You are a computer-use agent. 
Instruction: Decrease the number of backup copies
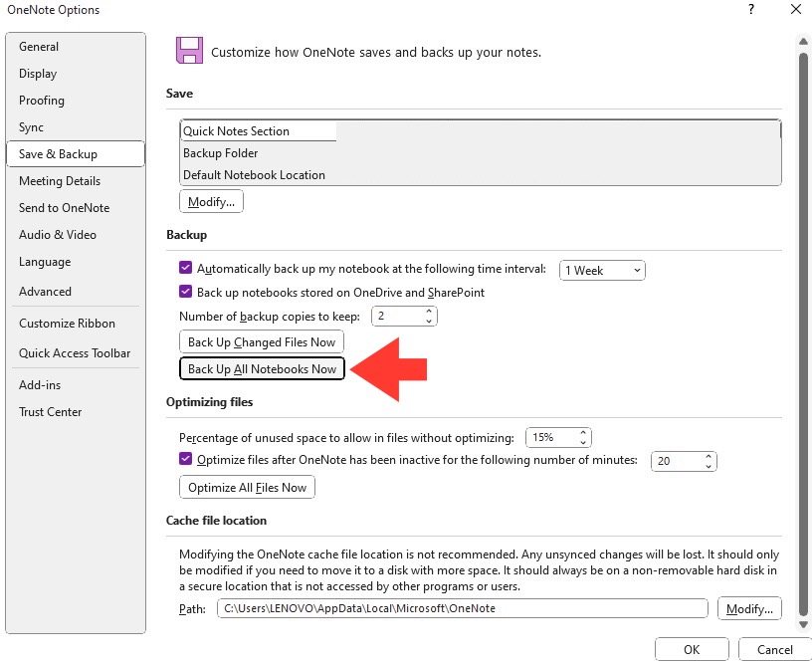(x=429, y=322)
